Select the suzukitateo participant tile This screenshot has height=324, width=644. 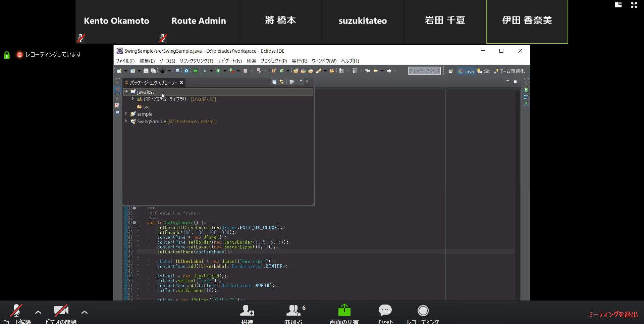[x=363, y=22]
